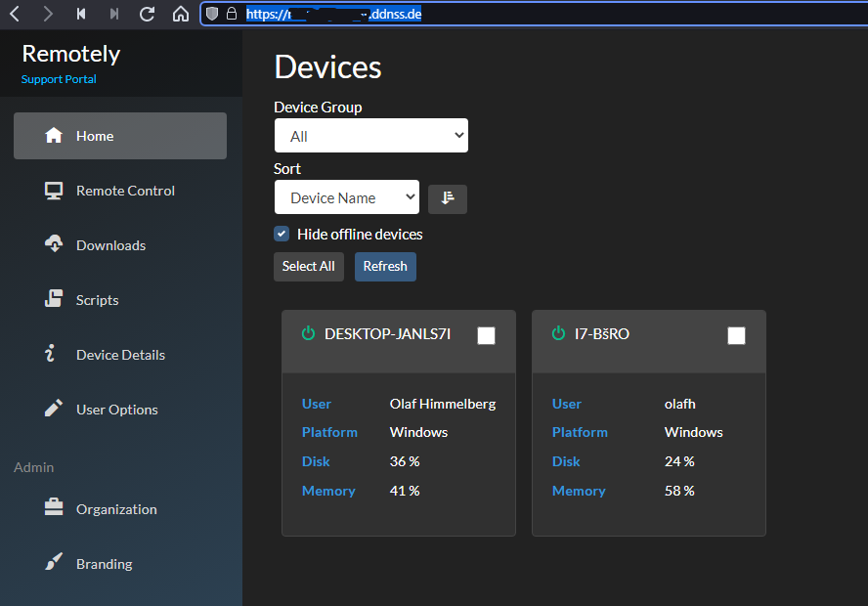Viewport: 868px width, 606px height.
Task: Click the 36 % disk value
Action: point(405,461)
